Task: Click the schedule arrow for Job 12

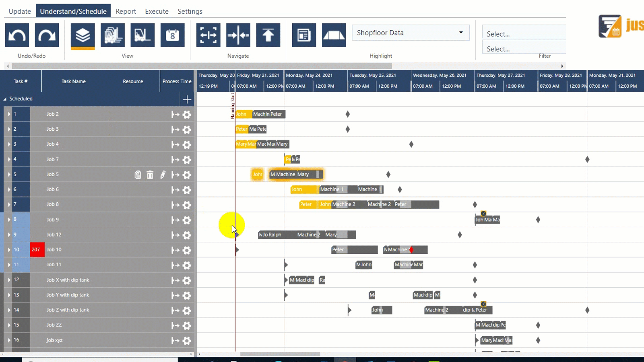Action: pyautogui.click(x=175, y=235)
